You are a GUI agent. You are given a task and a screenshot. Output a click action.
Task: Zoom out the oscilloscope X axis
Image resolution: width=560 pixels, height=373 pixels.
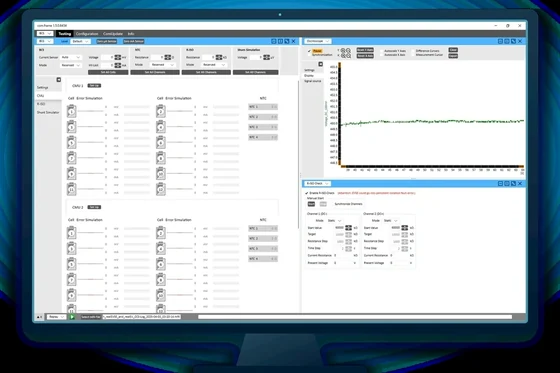pyautogui.click(x=348, y=56)
